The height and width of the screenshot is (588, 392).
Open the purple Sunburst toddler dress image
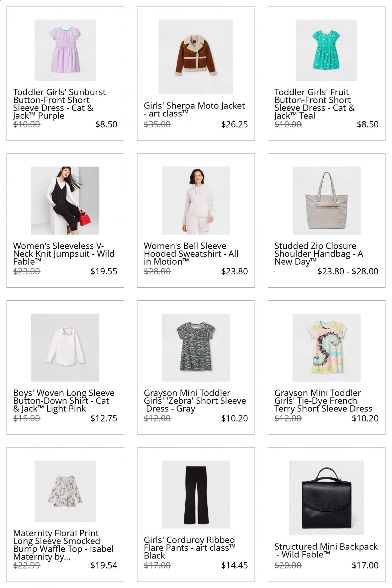click(x=65, y=50)
